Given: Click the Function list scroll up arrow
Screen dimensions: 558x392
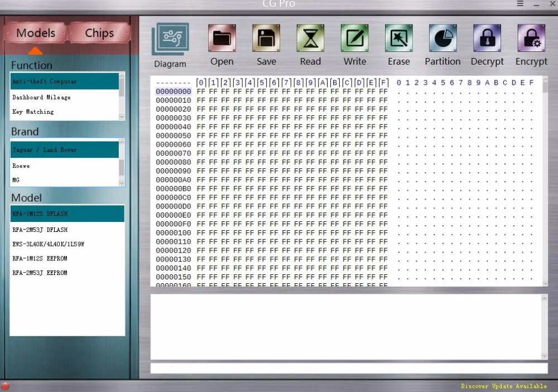Looking at the screenshot, I should (122, 75).
